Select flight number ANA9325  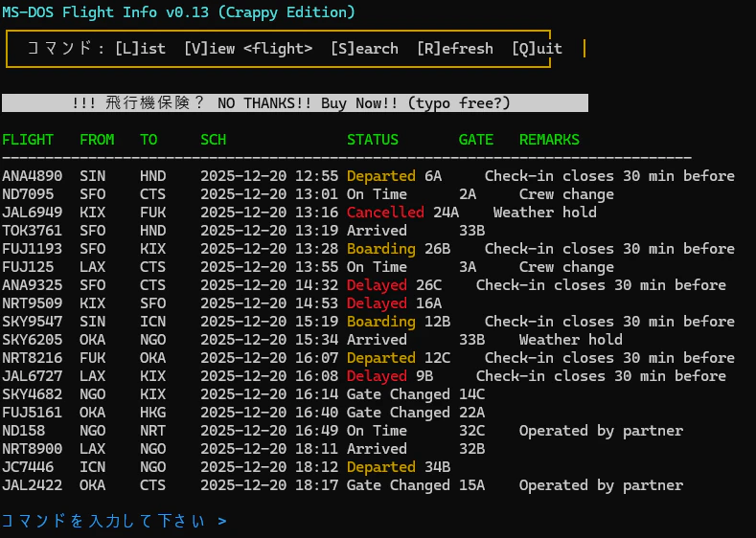(x=33, y=285)
